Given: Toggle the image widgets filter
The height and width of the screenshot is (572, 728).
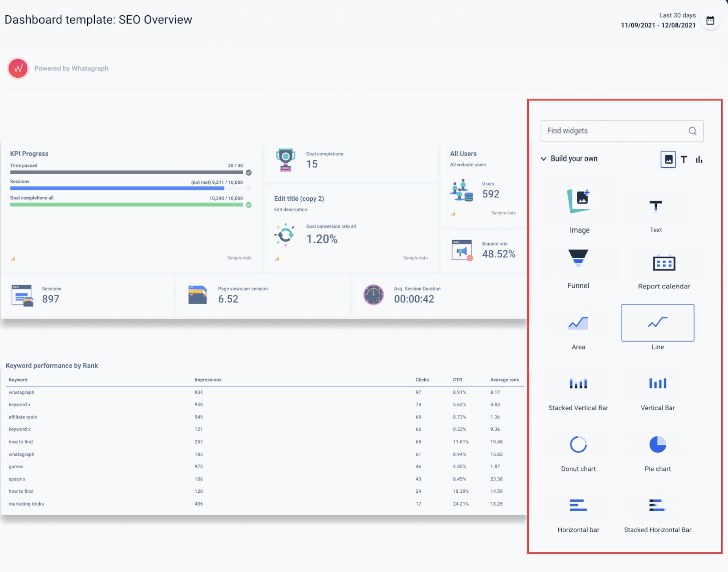Looking at the screenshot, I should [x=668, y=159].
